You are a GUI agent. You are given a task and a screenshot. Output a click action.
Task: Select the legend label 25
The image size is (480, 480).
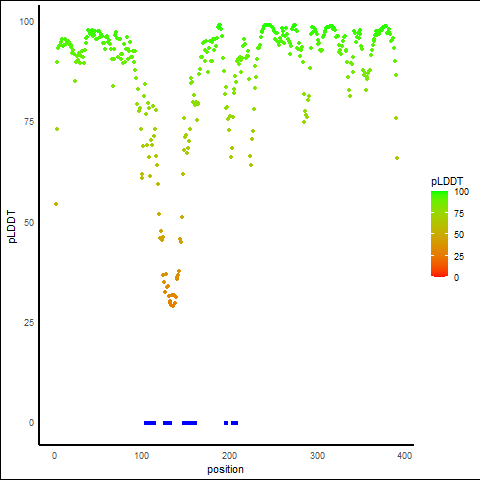459,256
